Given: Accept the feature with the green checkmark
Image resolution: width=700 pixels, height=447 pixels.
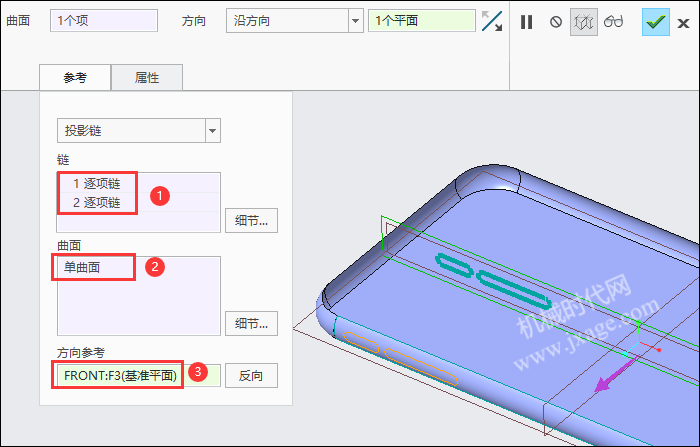Looking at the screenshot, I should tap(656, 21).
